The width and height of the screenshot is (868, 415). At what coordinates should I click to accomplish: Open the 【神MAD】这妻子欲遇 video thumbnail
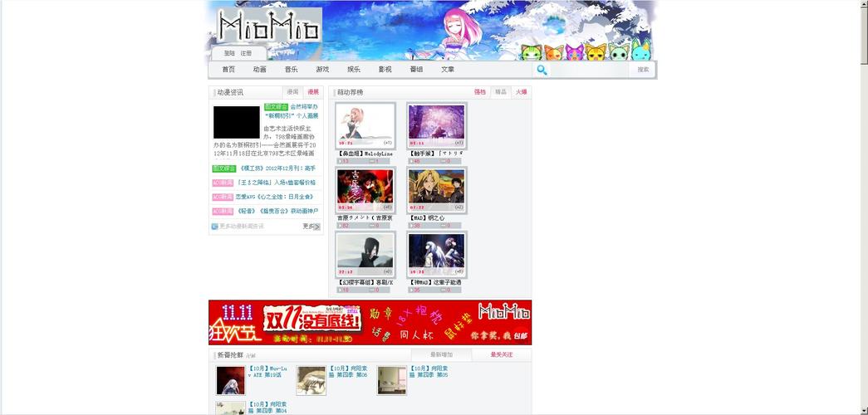click(x=436, y=254)
